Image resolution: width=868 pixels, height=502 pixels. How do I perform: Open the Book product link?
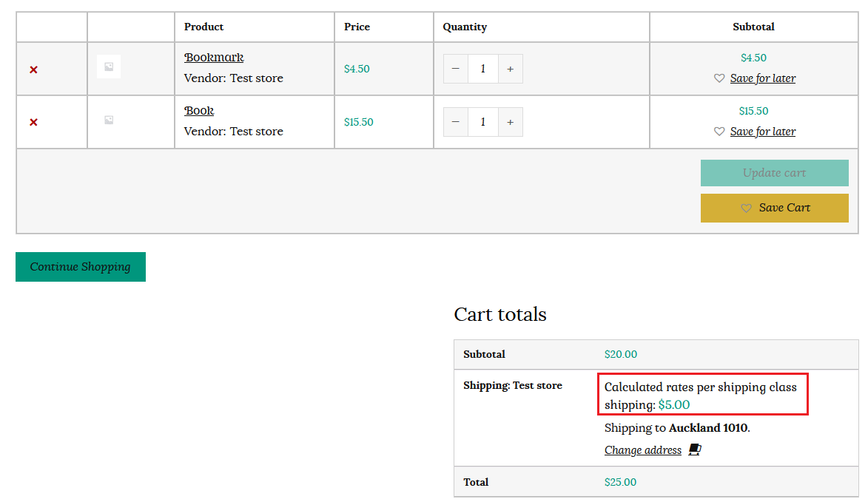click(199, 111)
